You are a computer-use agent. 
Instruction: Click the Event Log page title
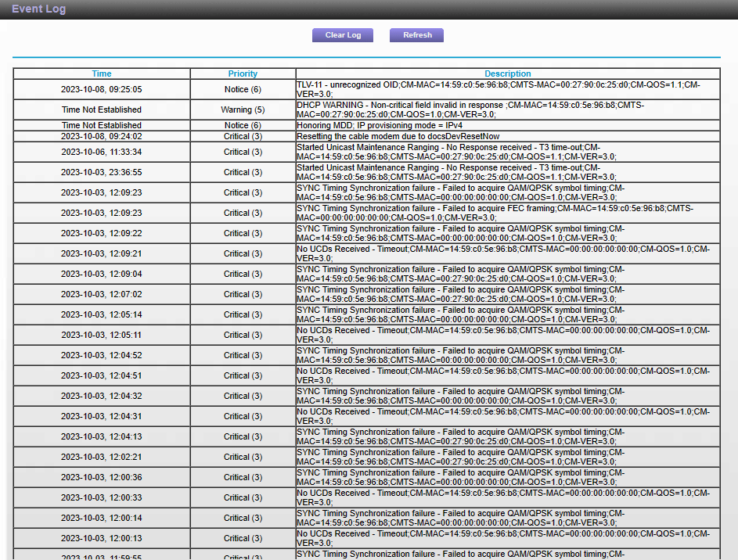pos(39,9)
